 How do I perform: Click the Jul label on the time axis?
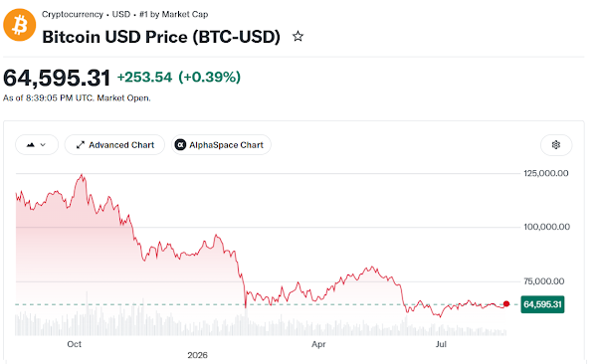441,344
